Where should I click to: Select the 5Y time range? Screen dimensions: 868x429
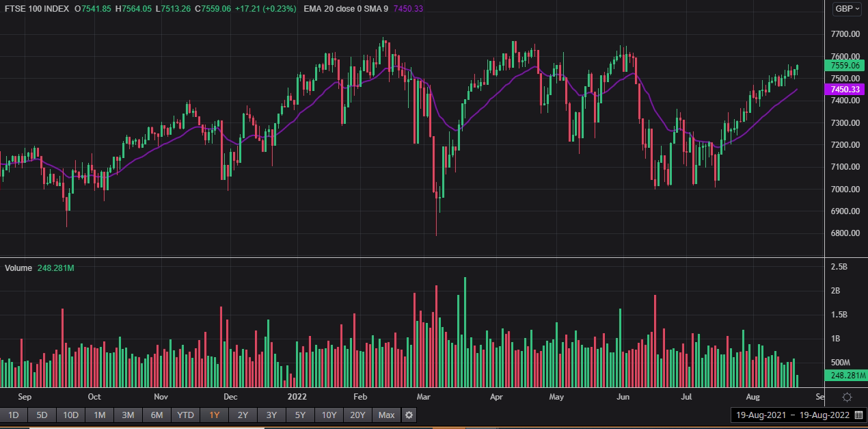click(300, 415)
